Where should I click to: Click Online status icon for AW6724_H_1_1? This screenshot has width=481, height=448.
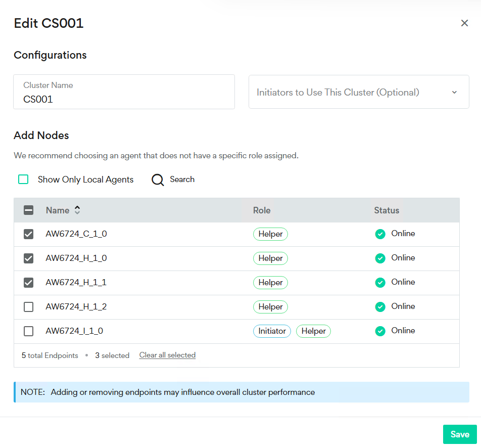(x=380, y=283)
